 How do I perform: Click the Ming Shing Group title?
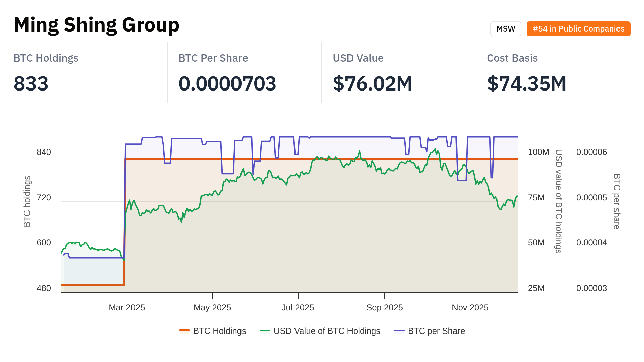point(97,25)
